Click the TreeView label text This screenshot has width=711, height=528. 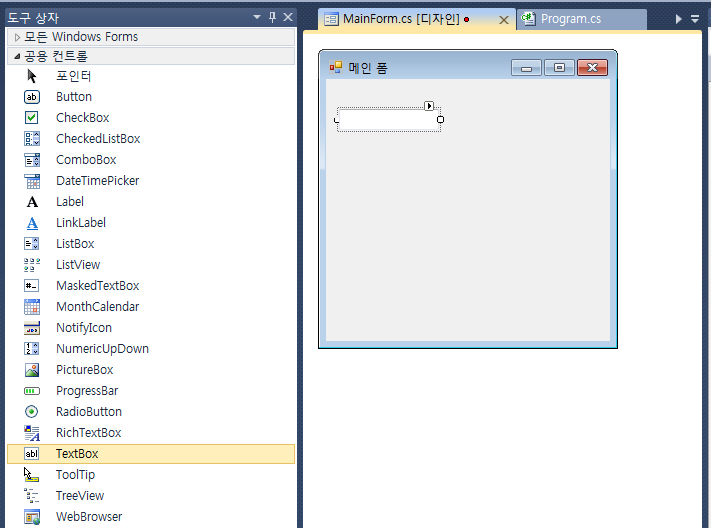[80, 495]
